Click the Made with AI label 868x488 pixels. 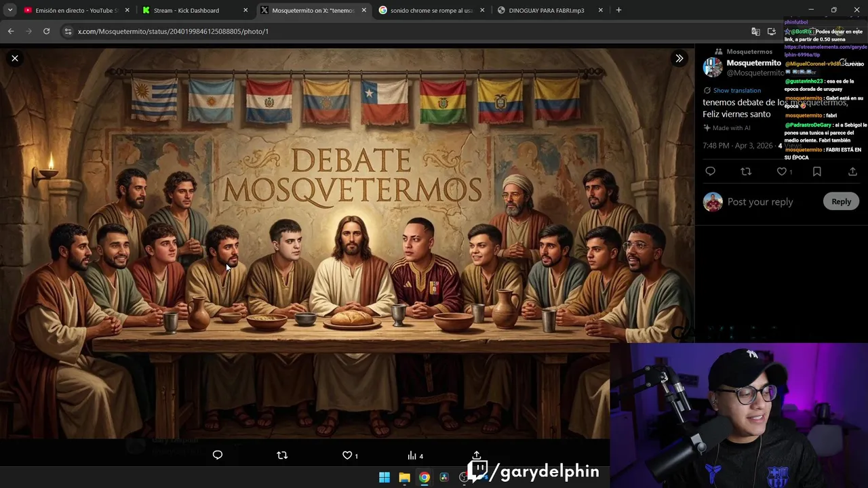pyautogui.click(x=731, y=128)
